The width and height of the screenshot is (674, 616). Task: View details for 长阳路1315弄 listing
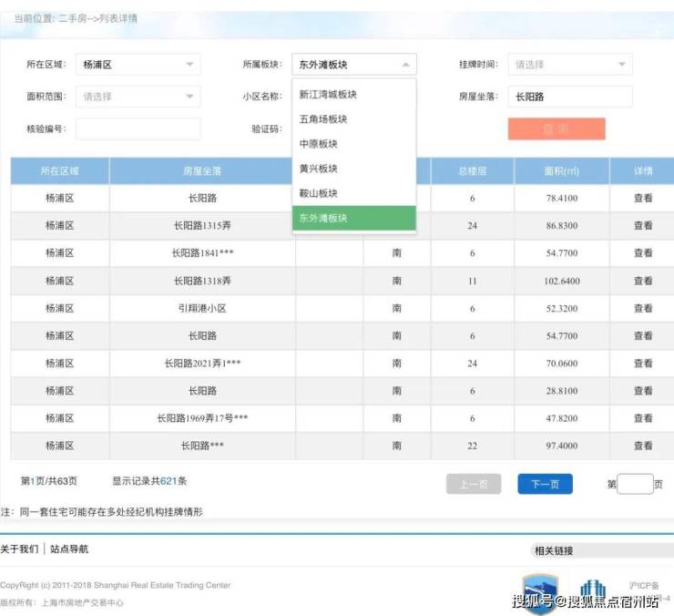click(643, 225)
